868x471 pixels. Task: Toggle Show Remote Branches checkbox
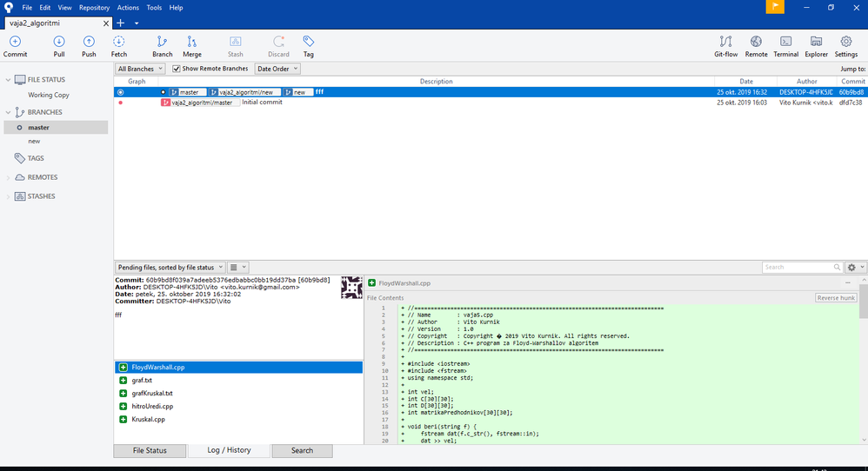click(176, 69)
